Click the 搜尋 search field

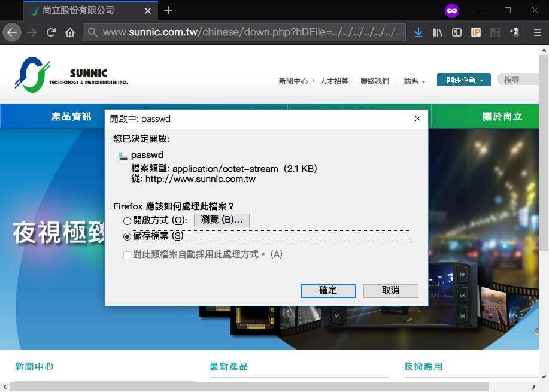[x=518, y=80]
